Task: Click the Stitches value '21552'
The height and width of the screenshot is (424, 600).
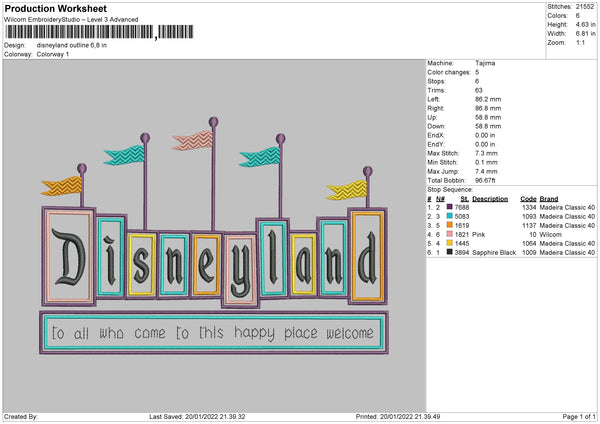Action: coord(585,7)
